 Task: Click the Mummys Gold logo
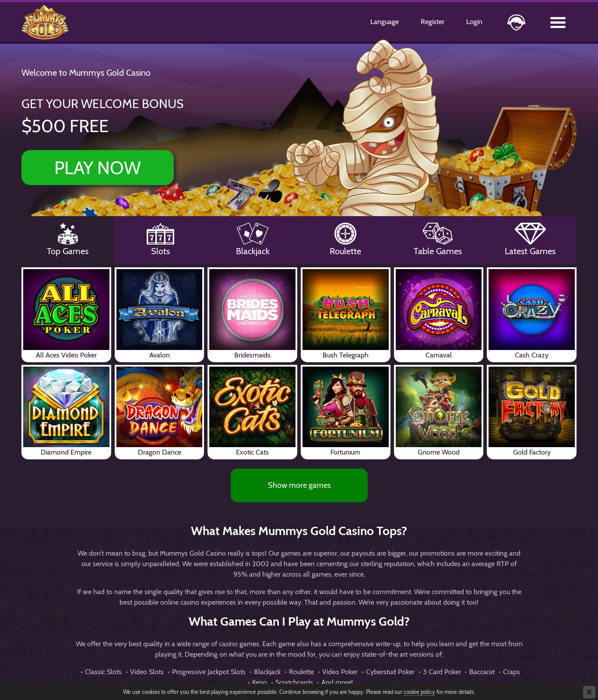click(x=45, y=22)
